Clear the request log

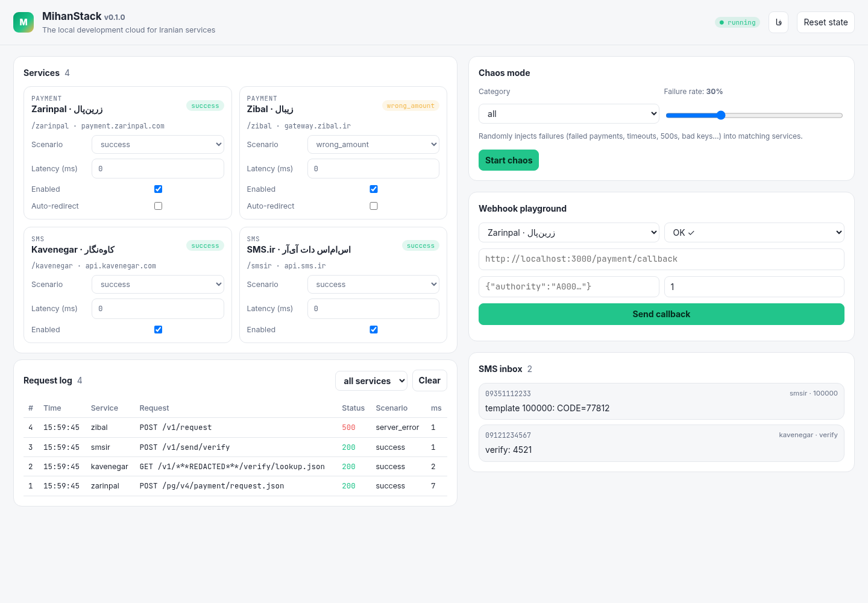click(430, 380)
